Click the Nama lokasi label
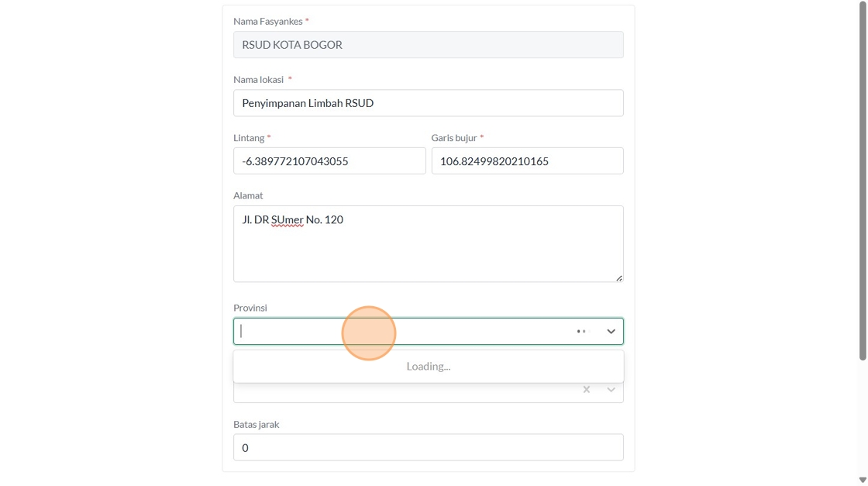The height and width of the screenshot is (486, 868). pos(260,79)
